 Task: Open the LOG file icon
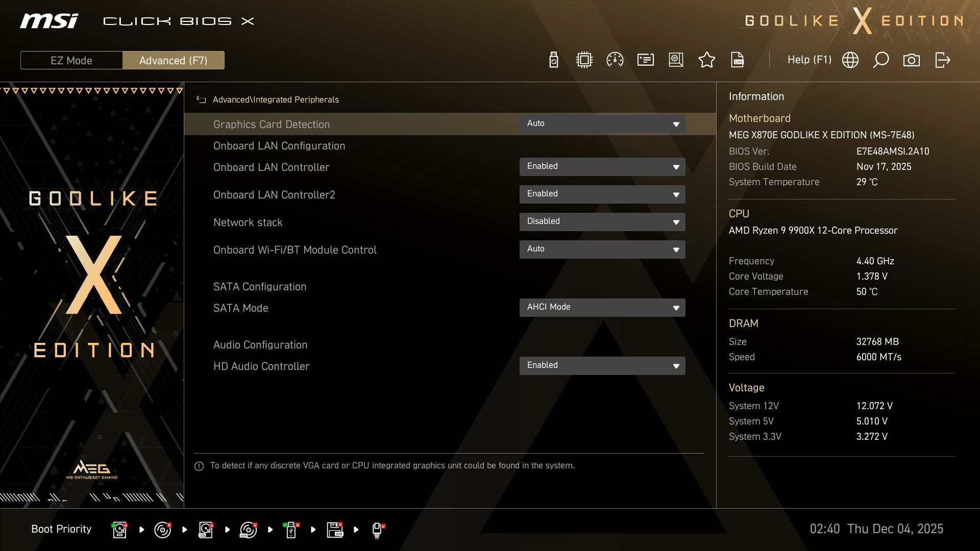737,60
